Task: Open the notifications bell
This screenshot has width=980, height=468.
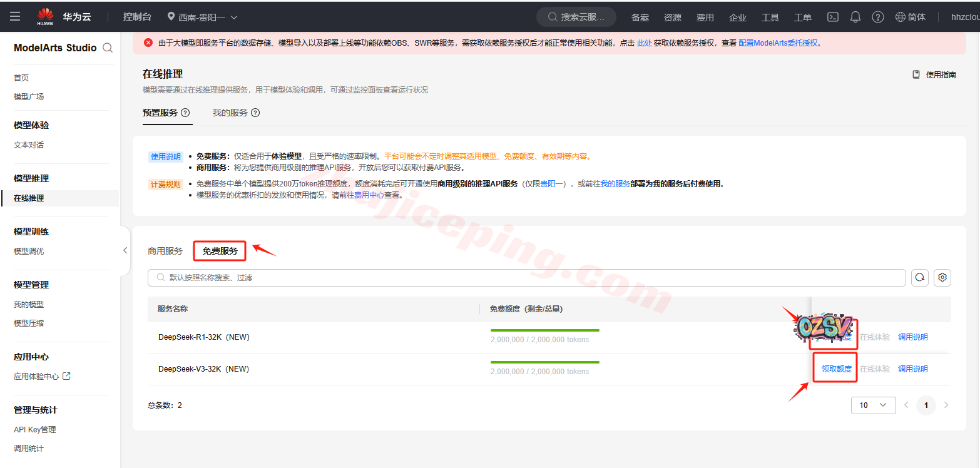Action: point(855,17)
